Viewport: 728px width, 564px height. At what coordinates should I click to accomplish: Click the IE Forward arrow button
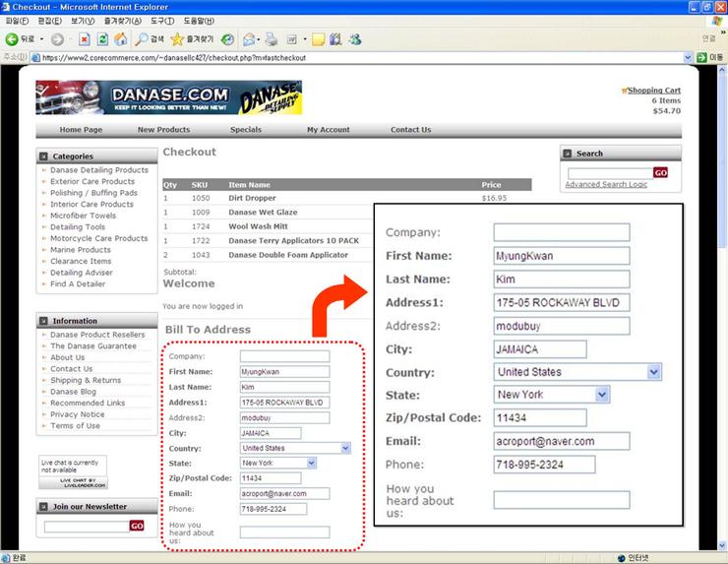point(57,39)
